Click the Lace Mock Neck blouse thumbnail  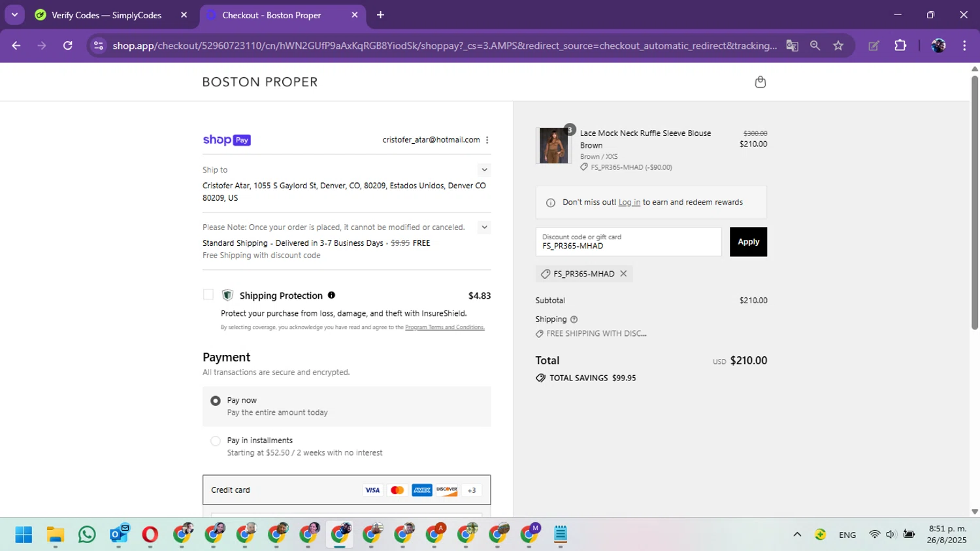coord(553,145)
